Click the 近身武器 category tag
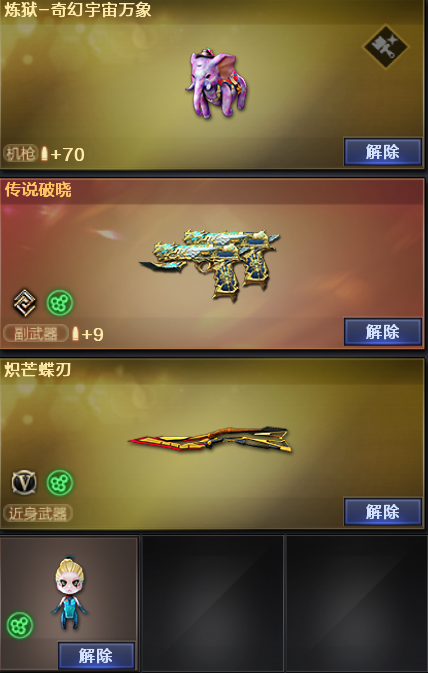The width and height of the screenshot is (428, 673). 38,513
